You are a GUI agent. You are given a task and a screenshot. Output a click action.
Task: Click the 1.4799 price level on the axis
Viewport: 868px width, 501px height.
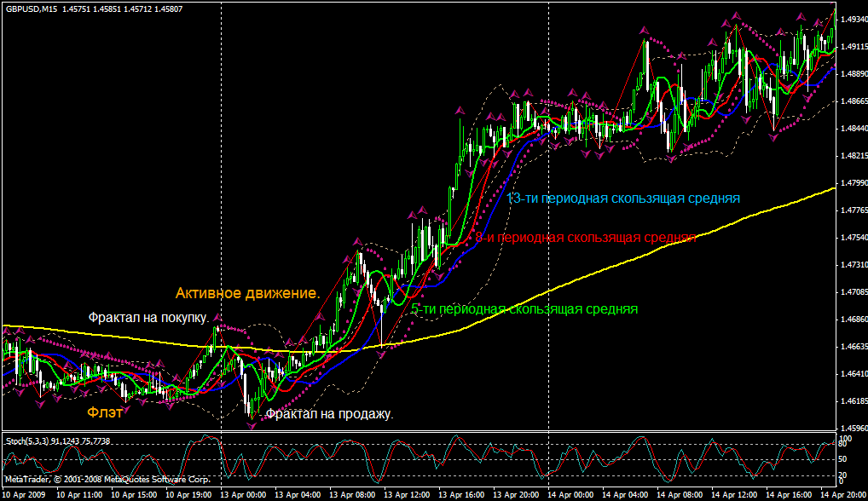[851, 183]
